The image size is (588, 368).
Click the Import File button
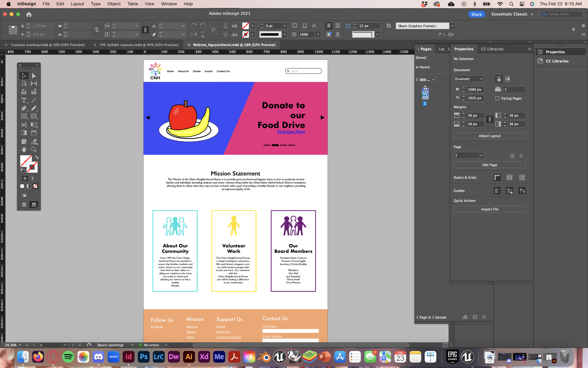pos(489,209)
